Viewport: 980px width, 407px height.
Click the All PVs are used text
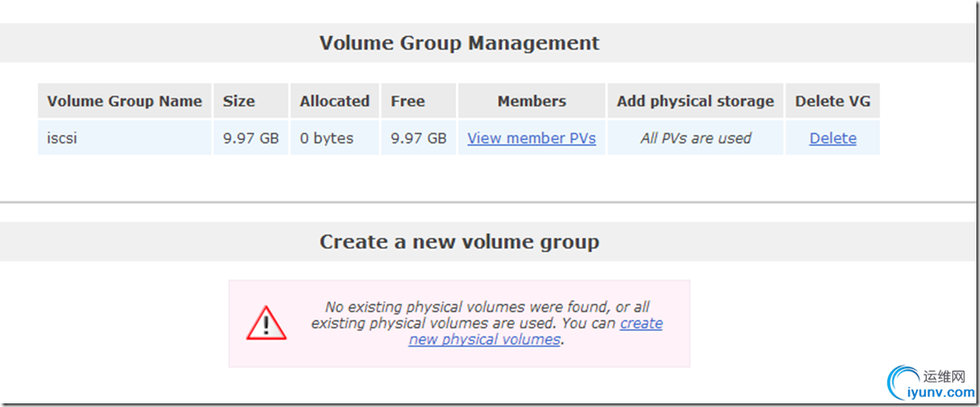click(695, 138)
